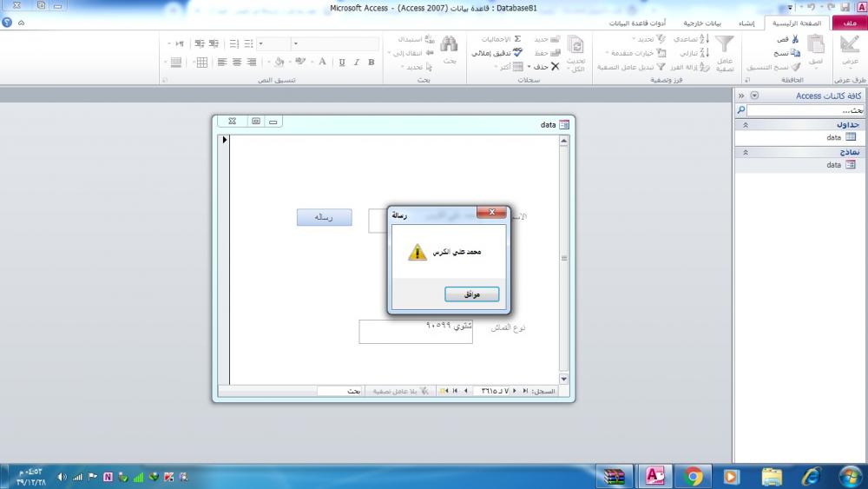Open Google Chrome from the taskbar

coord(693,476)
